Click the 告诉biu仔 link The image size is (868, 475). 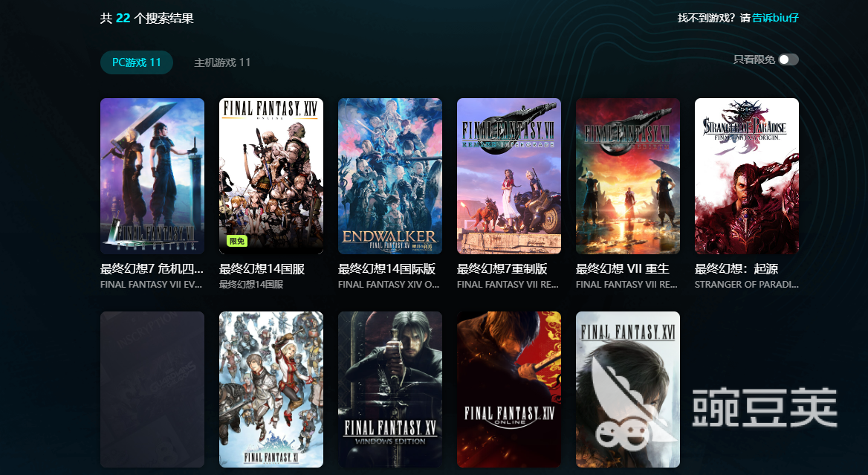pyautogui.click(x=775, y=18)
